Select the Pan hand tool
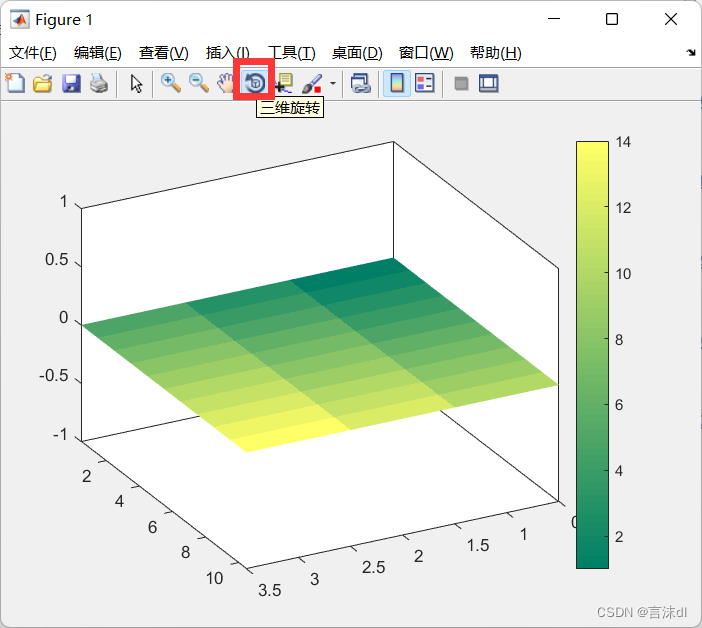 point(226,84)
